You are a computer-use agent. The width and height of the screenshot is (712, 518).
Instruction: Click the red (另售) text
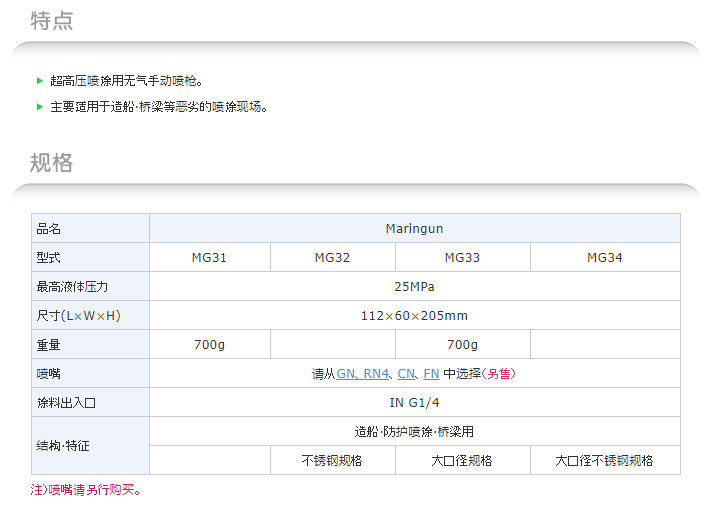tap(499, 374)
